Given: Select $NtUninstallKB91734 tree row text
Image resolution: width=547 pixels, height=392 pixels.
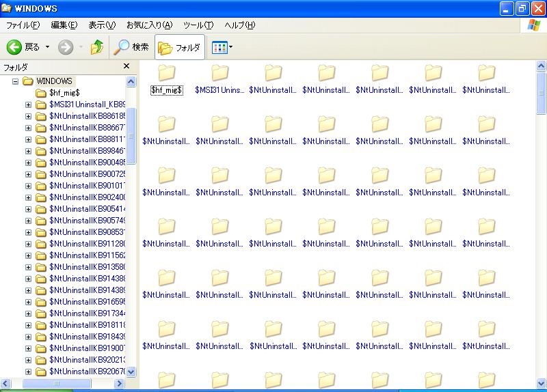Looking at the screenshot, I should pos(88,313).
